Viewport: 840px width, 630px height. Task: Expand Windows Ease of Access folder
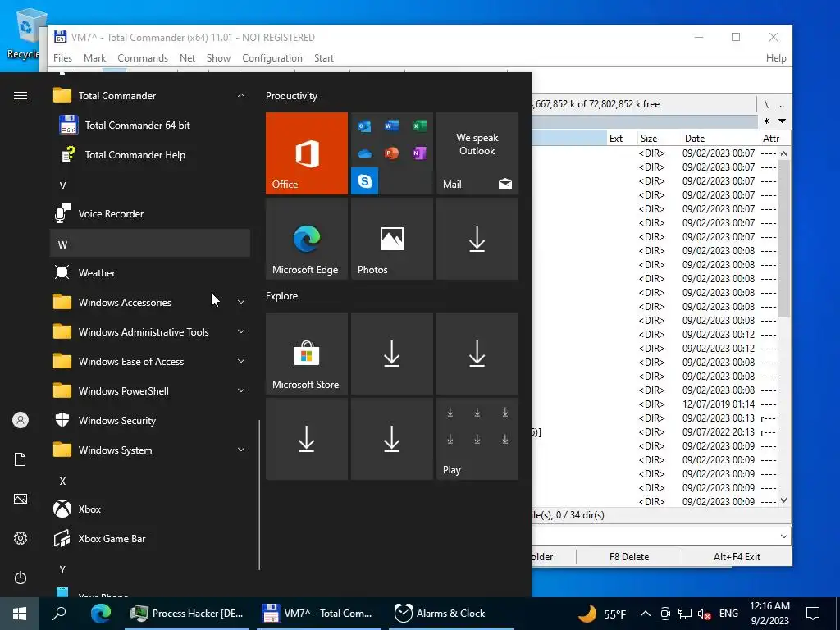coord(241,361)
